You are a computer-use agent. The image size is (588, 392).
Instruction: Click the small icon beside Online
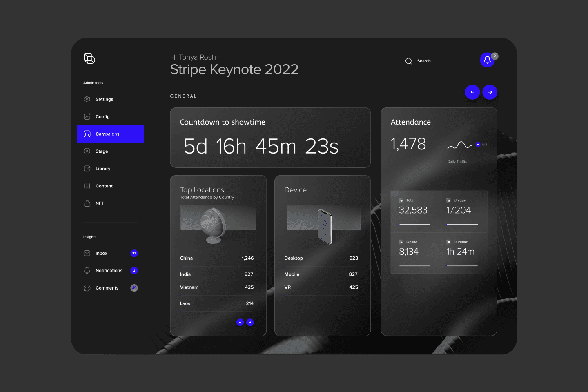pyautogui.click(x=401, y=242)
